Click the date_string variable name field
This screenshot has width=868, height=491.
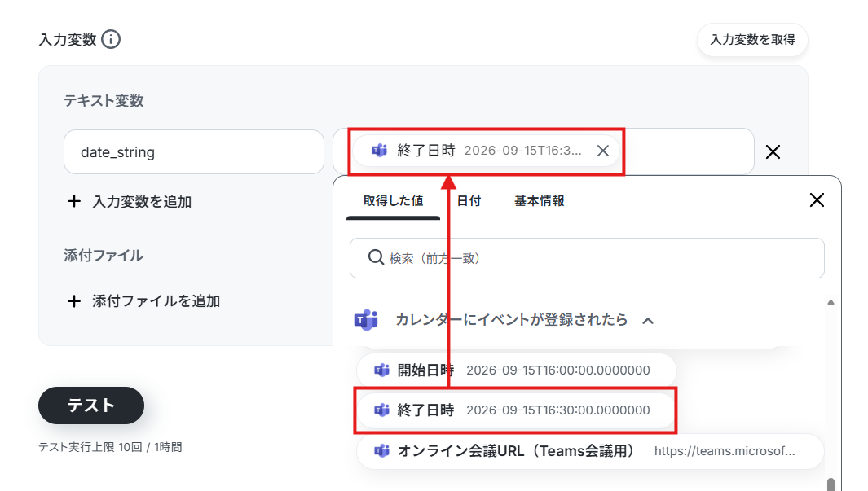pyautogui.click(x=194, y=152)
